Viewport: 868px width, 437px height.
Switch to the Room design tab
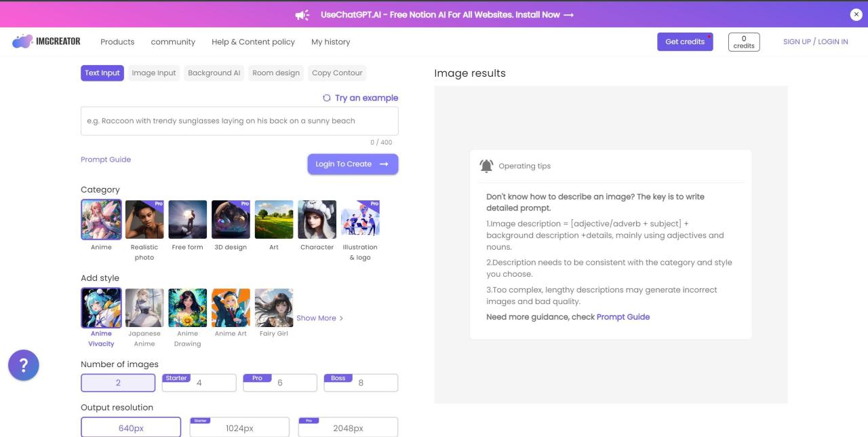276,73
